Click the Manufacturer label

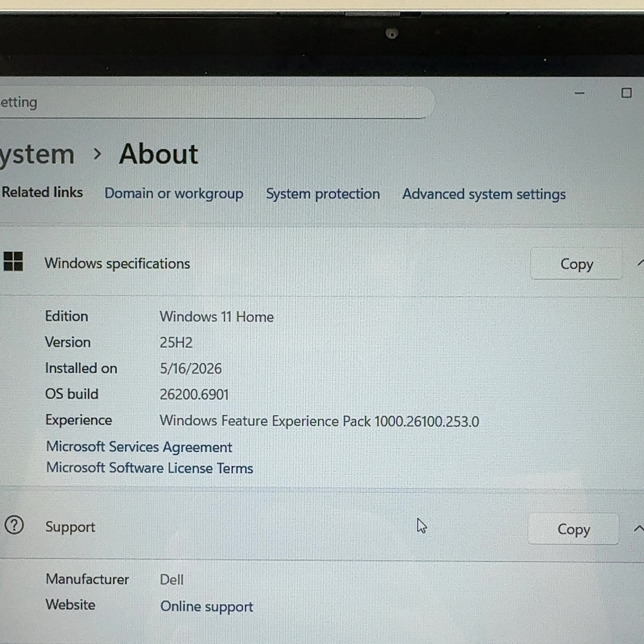coord(87,579)
